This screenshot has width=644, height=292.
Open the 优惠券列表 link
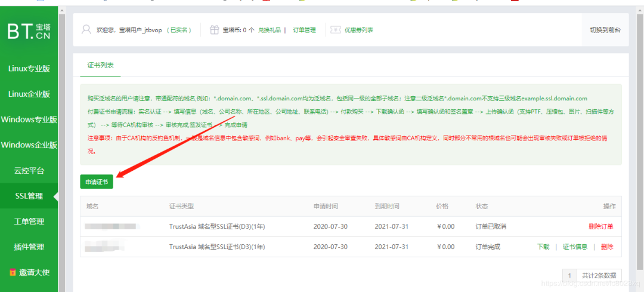point(359,30)
